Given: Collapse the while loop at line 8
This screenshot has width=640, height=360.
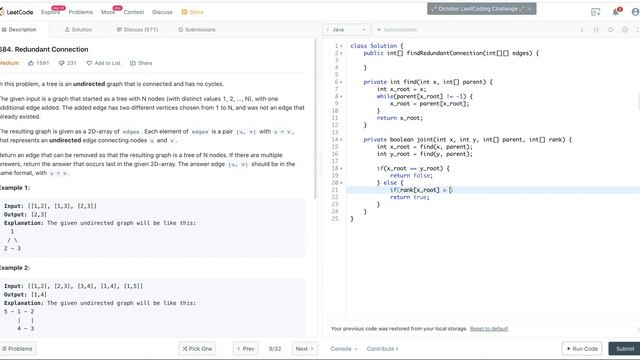Looking at the screenshot, I should point(341,96).
